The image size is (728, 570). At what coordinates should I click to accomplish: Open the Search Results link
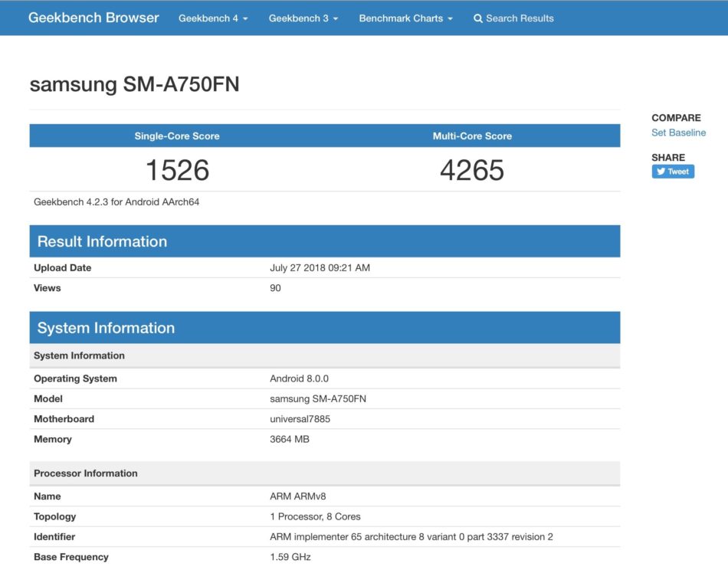coord(513,18)
